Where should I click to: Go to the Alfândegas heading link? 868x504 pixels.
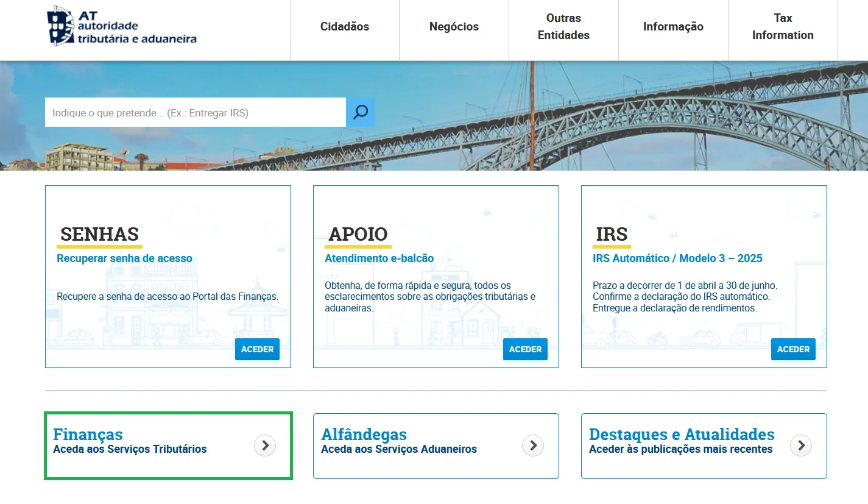(364, 435)
